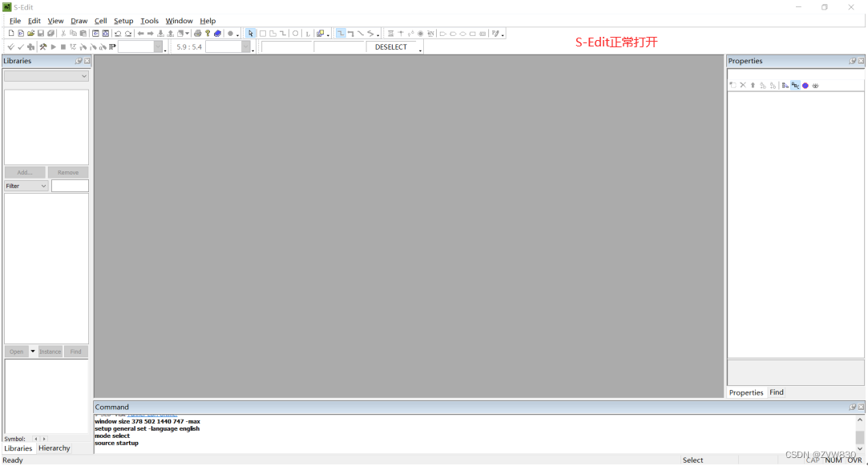Float the Libraries panel with pin icon
This screenshot has width=868, height=466.
point(79,61)
